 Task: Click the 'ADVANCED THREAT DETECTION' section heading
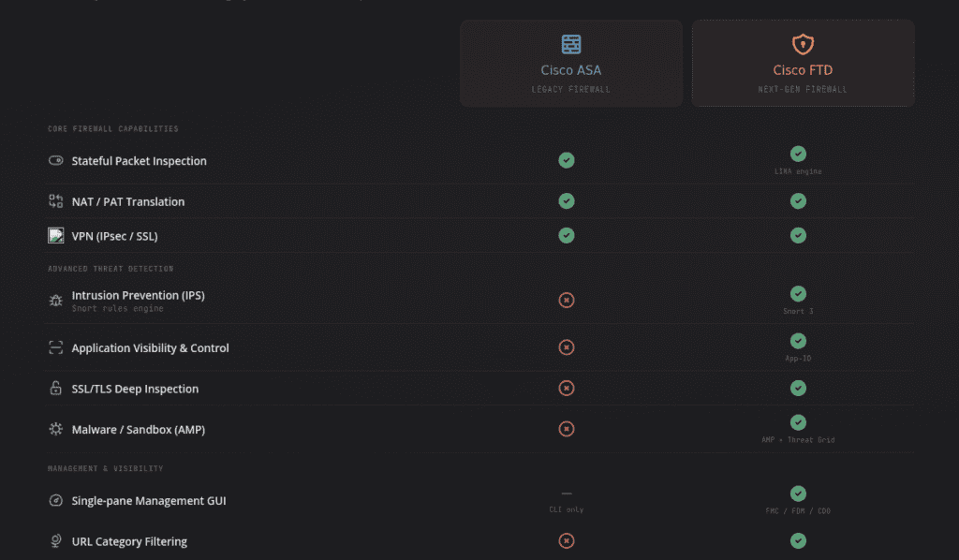click(111, 269)
